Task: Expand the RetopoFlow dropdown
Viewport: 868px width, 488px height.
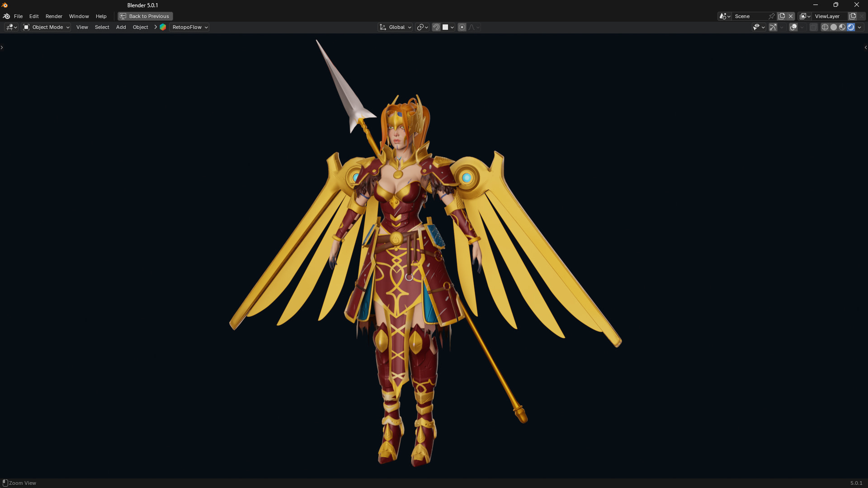Action: click(x=190, y=27)
